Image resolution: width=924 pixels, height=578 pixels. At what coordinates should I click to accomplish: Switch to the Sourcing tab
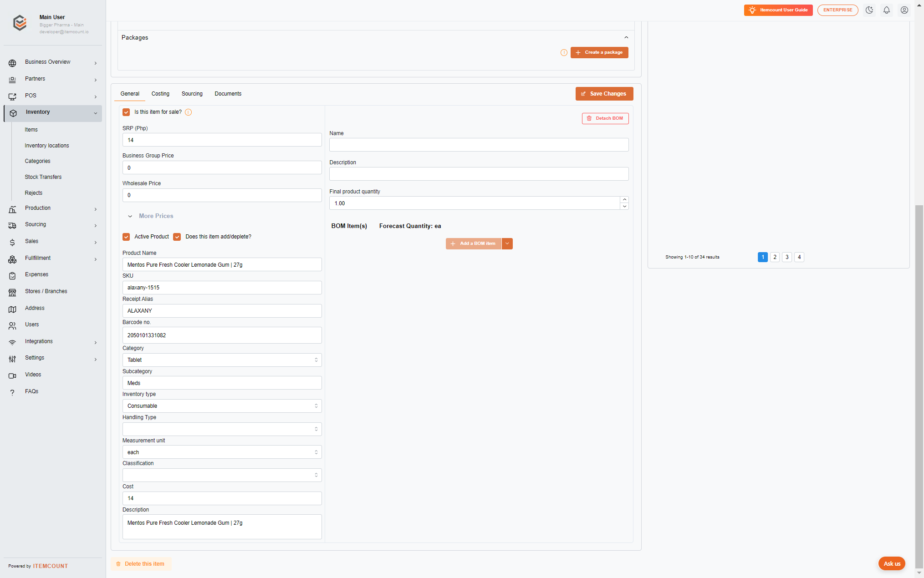pos(192,94)
